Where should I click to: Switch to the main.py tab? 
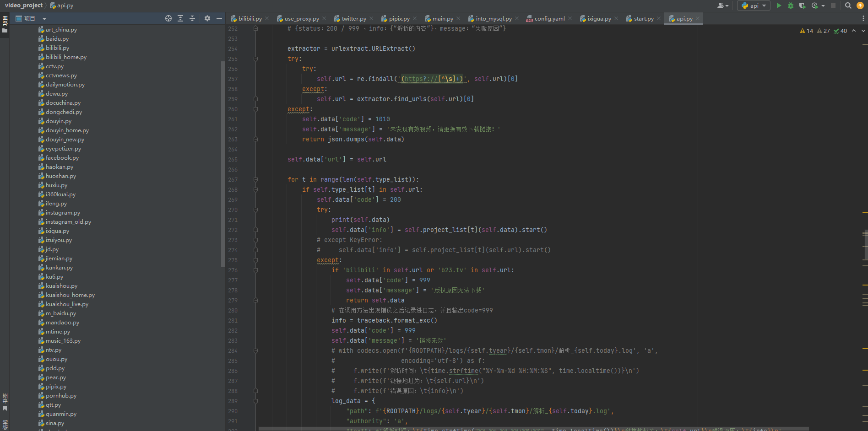click(x=443, y=18)
